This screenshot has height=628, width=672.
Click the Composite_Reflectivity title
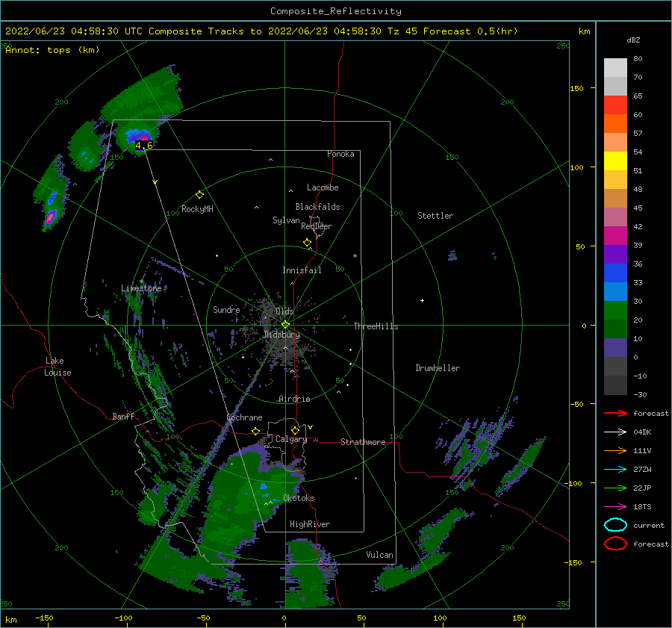click(336, 11)
